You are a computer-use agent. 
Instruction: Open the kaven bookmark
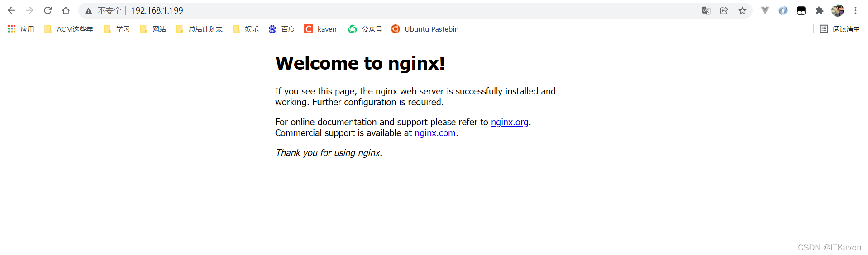tap(321, 29)
